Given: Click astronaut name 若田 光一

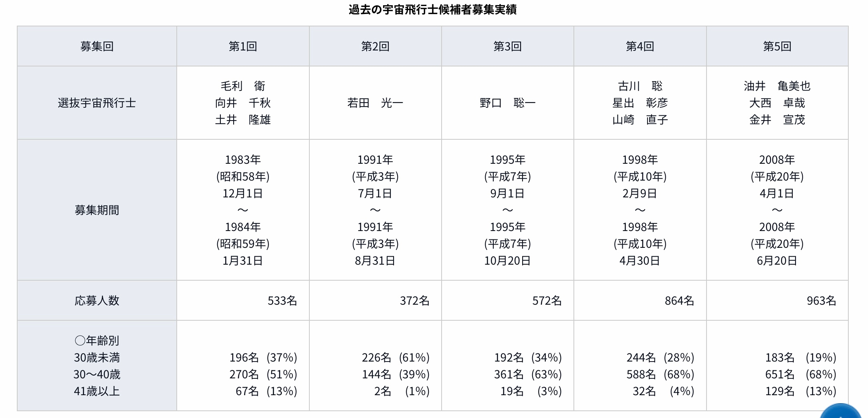Looking at the screenshot, I should (x=375, y=103).
